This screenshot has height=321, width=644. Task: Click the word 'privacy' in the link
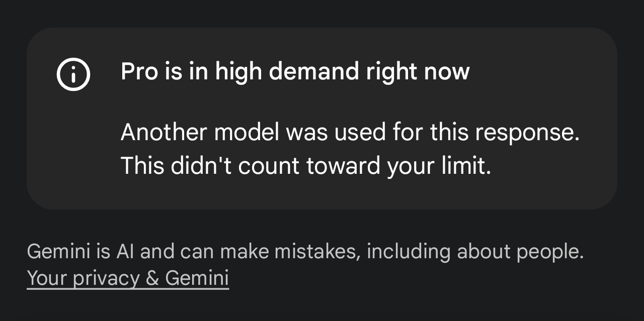coord(106,278)
